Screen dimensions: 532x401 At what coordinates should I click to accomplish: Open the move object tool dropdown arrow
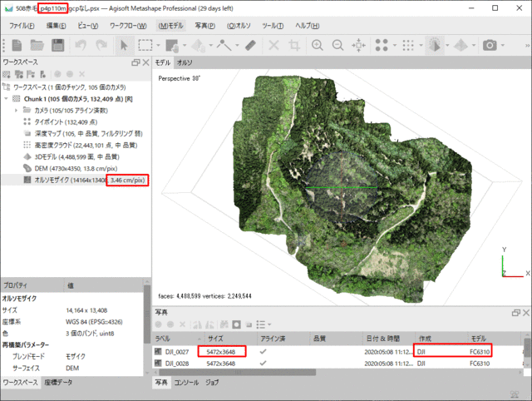[210, 45]
